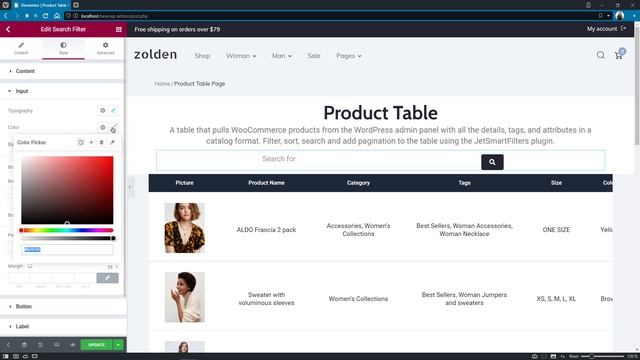Click the Product Name column header
Screen dimensions: 640x360
tap(267, 183)
